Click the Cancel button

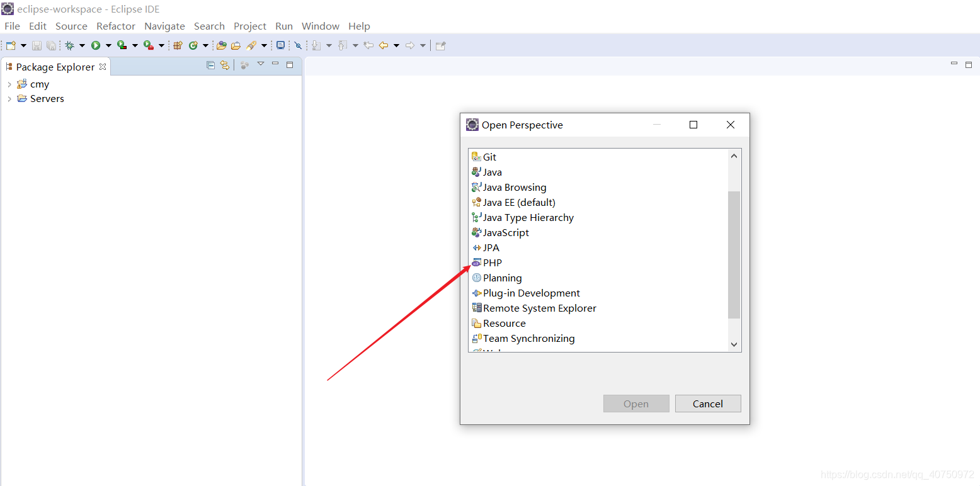[708, 404]
